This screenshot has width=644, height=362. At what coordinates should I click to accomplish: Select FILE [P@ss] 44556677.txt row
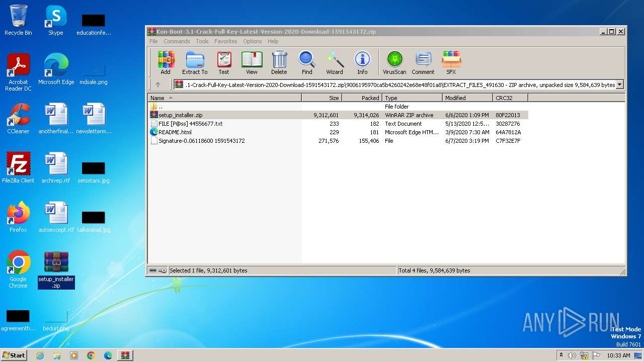[338, 124]
